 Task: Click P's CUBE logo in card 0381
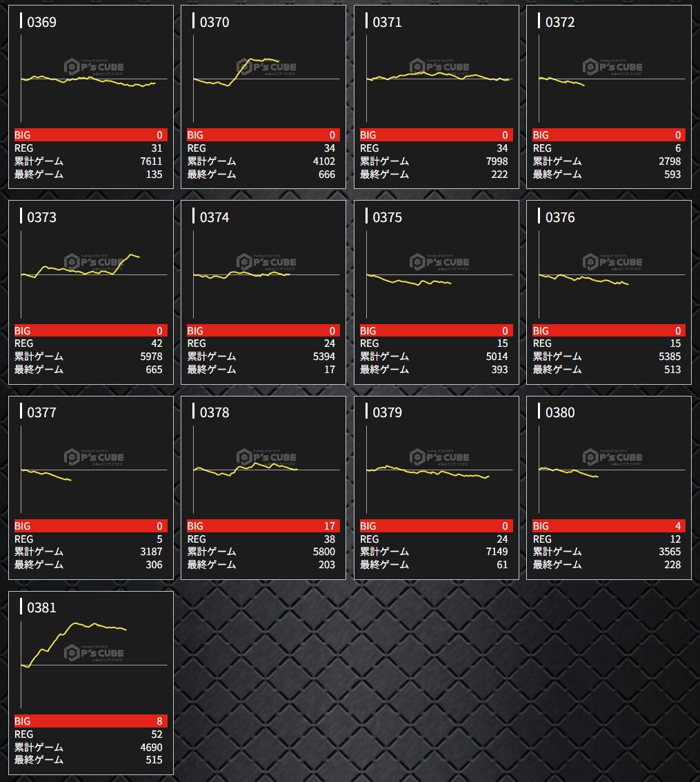point(94,652)
